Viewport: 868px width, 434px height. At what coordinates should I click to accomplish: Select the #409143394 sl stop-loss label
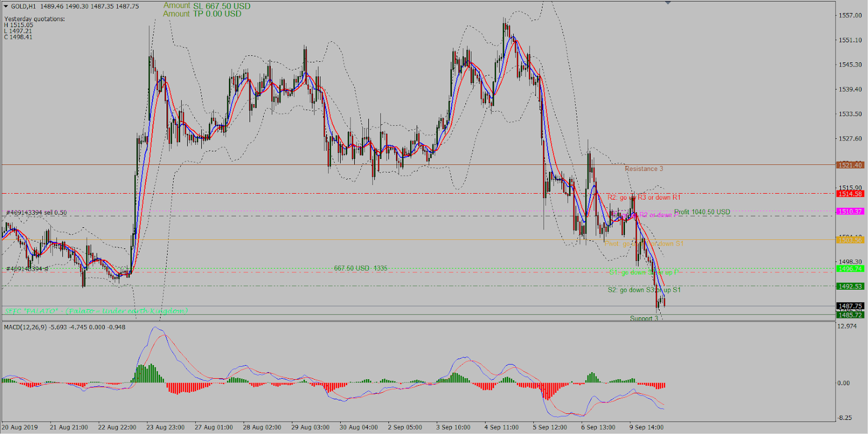[27, 269]
